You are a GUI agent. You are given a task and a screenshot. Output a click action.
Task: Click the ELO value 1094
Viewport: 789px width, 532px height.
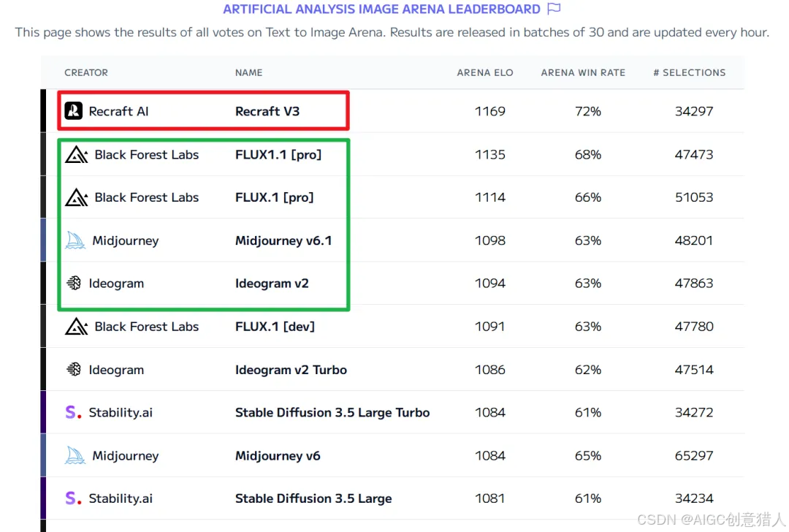click(489, 284)
